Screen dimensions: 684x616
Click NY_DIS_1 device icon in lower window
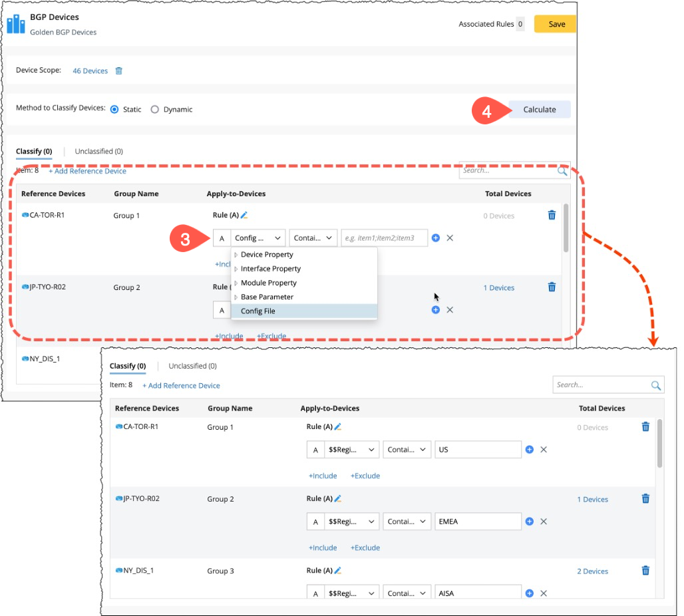(x=119, y=570)
